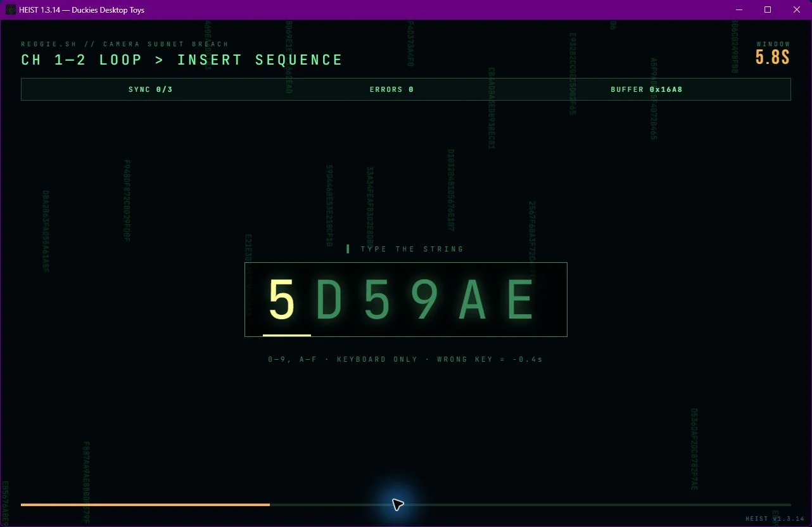Close the HEIST window
The width and height of the screenshot is (812, 527).
point(797,10)
